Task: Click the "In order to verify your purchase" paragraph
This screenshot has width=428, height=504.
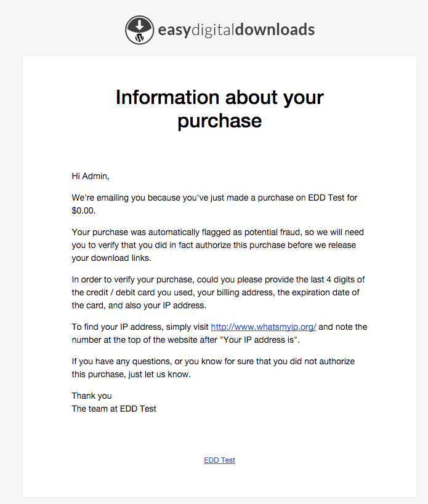Action: 218,279
